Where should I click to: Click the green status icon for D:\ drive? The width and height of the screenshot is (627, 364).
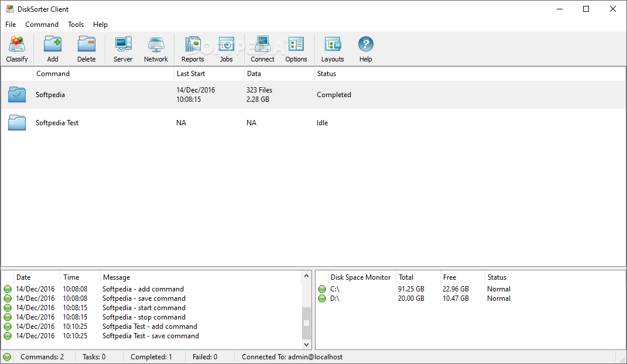(322, 298)
